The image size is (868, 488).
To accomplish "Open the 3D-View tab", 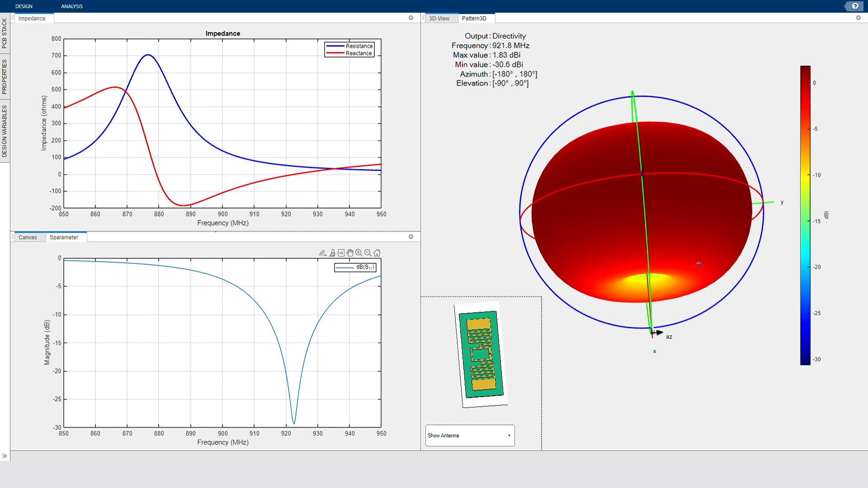I will coord(439,19).
